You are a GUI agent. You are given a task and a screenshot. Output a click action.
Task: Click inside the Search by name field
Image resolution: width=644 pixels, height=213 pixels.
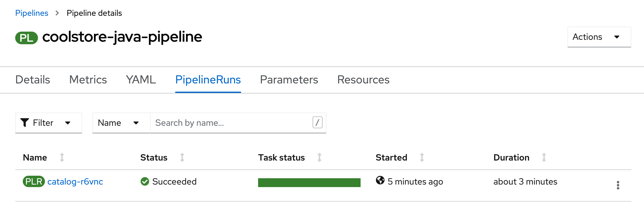pyautogui.click(x=221, y=123)
